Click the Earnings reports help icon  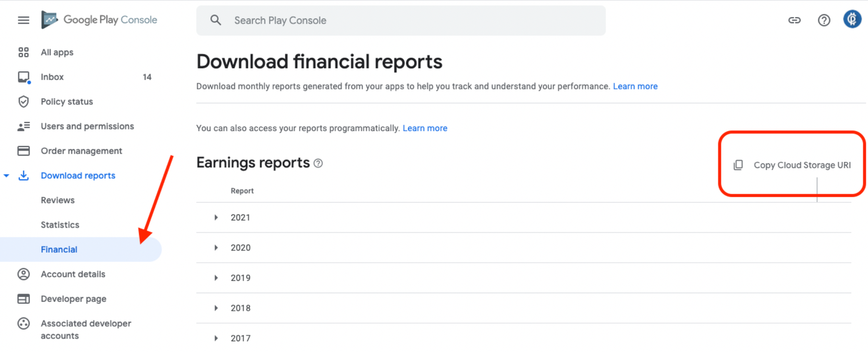(318, 163)
